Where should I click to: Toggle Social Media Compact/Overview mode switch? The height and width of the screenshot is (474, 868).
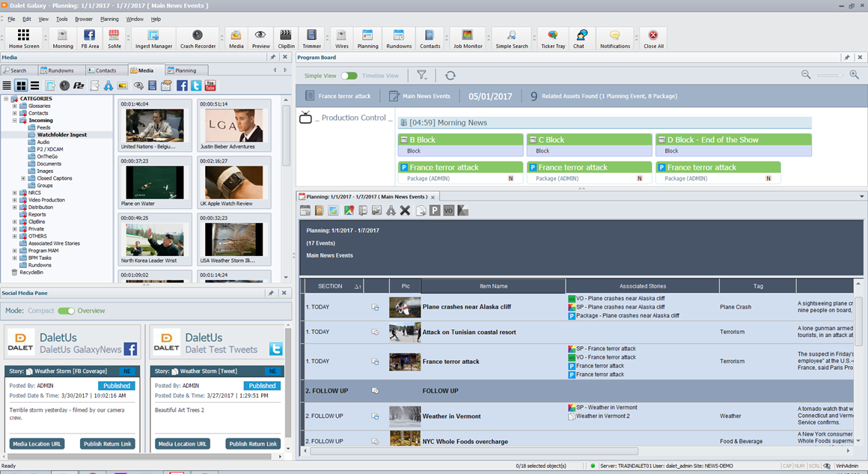[x=67, y=311]
